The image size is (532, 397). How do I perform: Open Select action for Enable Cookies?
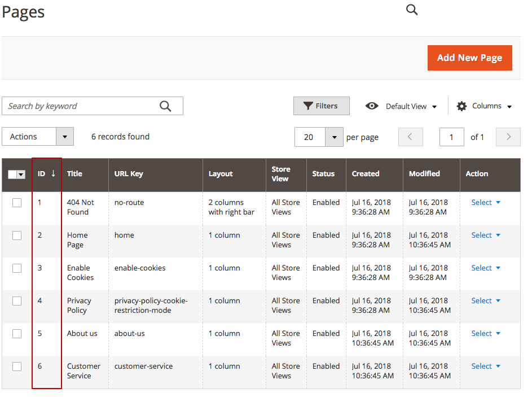point(486,268)
